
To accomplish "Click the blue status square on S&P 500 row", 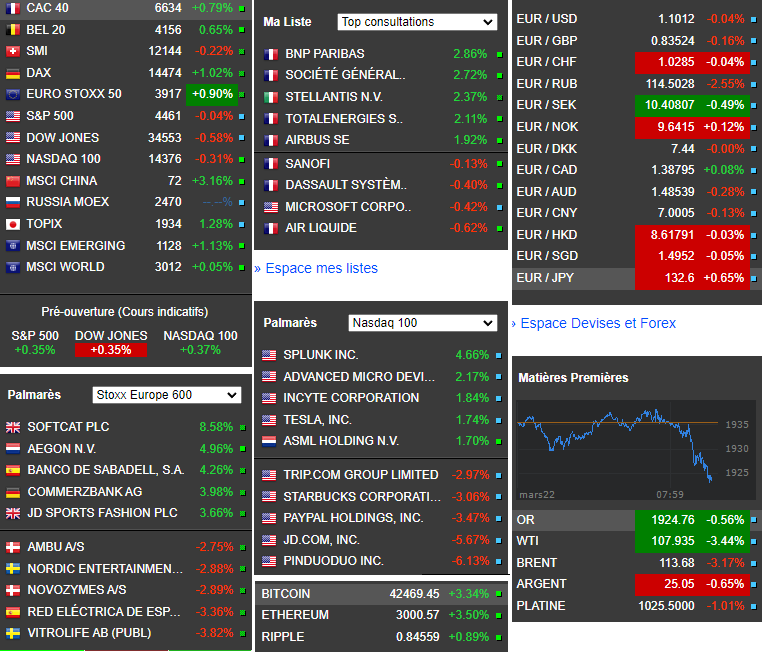I will point(241,117).
